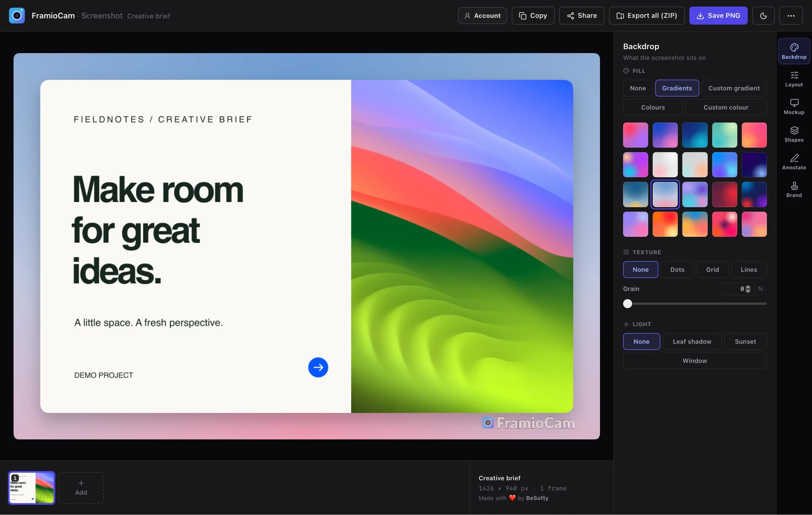Viewport: 812px width, 515px height.
Task: Open the more options ellipsis menu
Action: pyautogui.click(x=791, y=16)
